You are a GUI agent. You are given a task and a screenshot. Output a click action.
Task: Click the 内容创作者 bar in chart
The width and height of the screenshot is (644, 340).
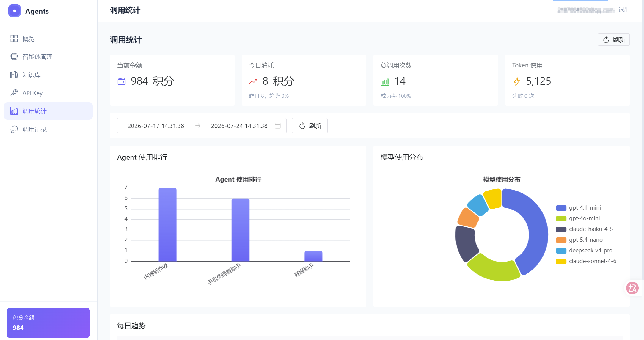point(167,225)
